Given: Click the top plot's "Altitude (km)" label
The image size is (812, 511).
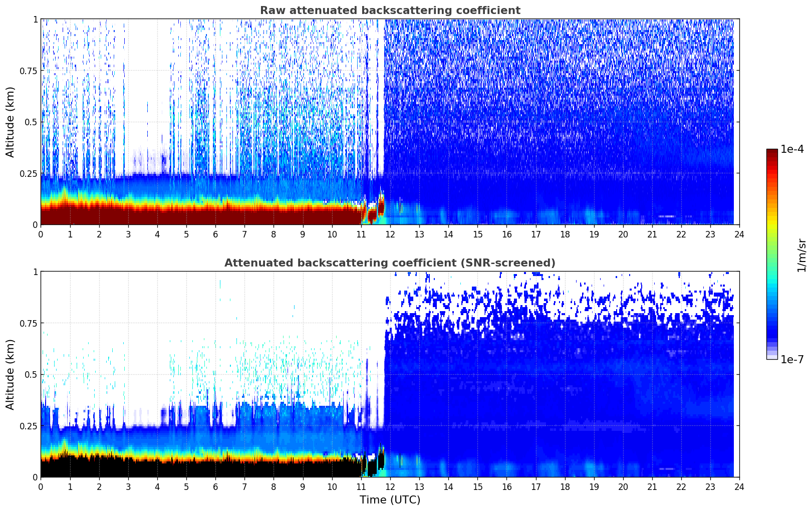Looking at the screenshot, I should tap(11, 122).
